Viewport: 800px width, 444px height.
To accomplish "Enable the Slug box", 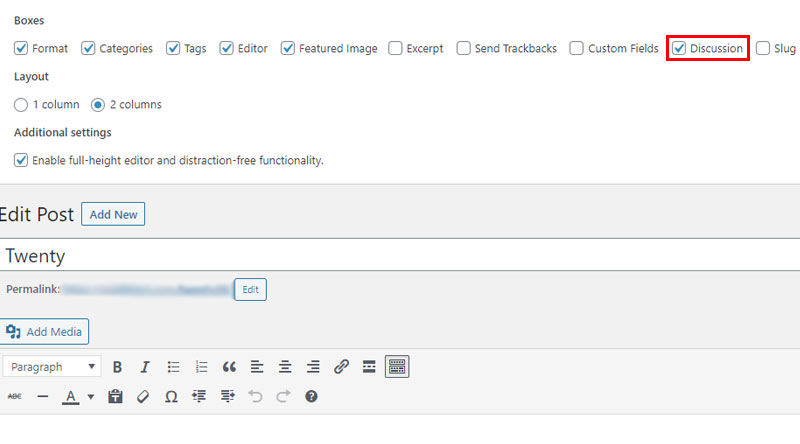I will [x=763, y=48].
